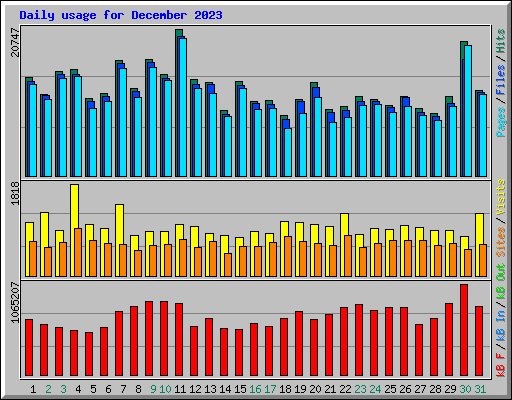This screenshot has width=512, height=400.
Task: Click green day label 17 on x-axis
Action: click(x=270, y=389)
